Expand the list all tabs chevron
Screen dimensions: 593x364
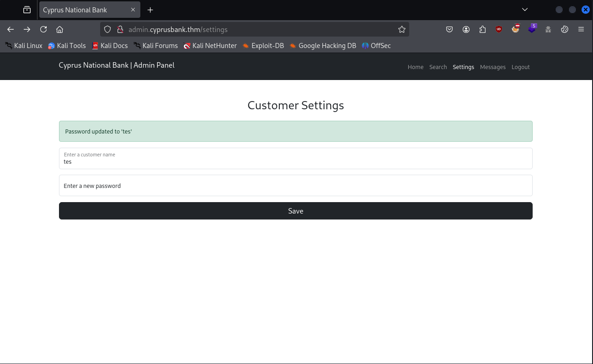click(x=525, y=10)
